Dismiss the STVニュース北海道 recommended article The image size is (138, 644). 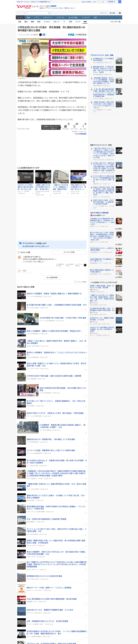click(33, 193)
